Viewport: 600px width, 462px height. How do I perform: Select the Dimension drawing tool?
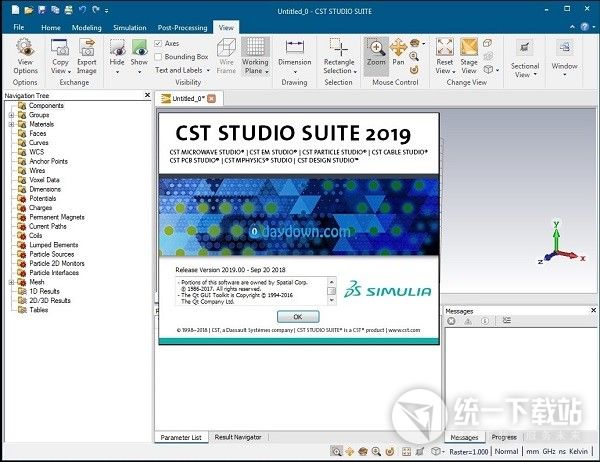coord(295,56)
